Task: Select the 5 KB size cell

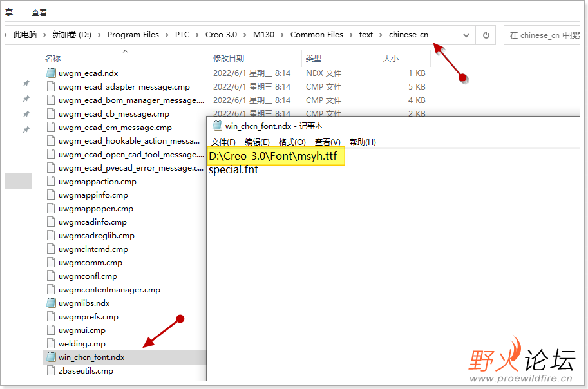Action: pos(417,87)
